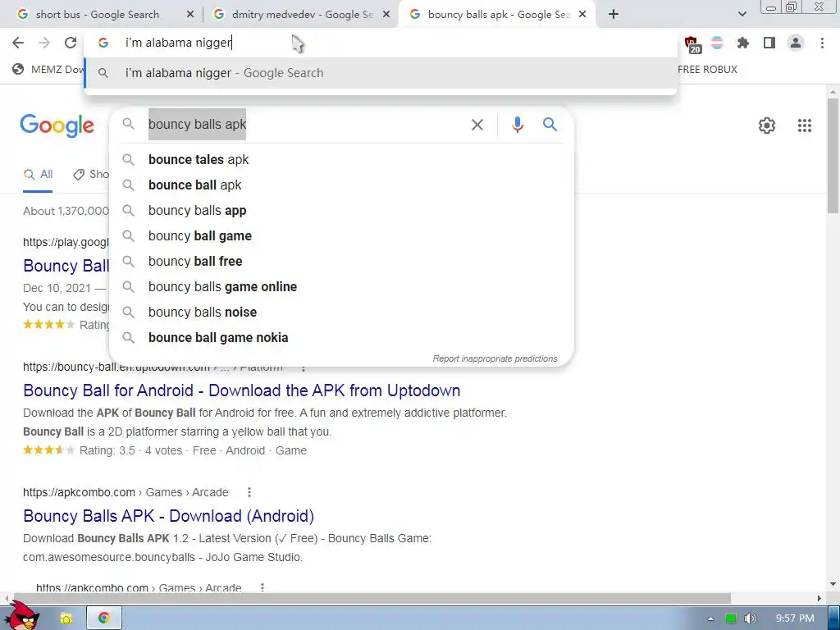
Task: Click Report inappropriate predictions
Action: tap(495, 359)
